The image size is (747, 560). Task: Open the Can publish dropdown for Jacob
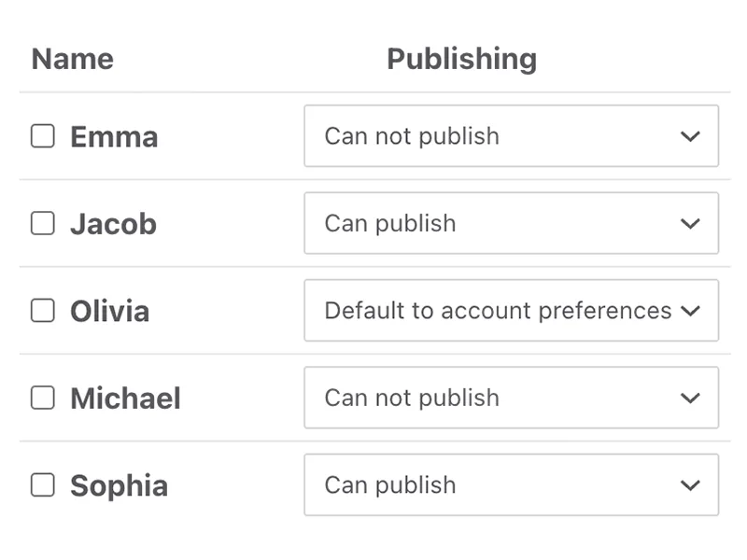click(x=512, y=223)
